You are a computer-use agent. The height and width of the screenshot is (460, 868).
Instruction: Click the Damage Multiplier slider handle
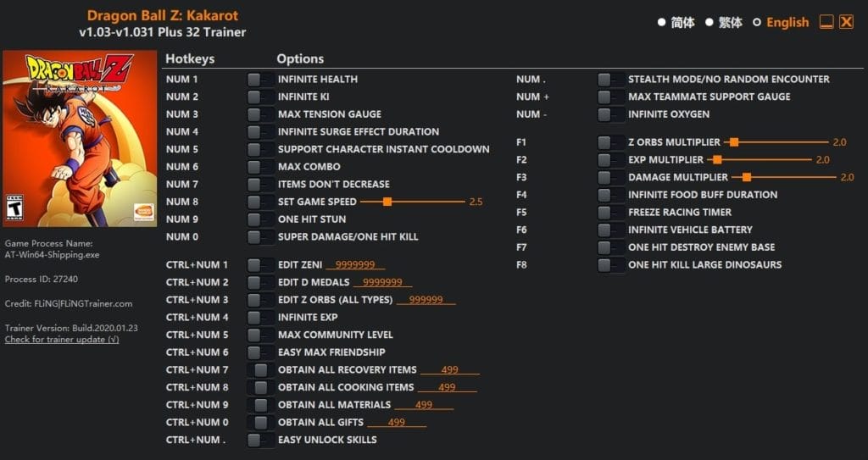(747, 178)
